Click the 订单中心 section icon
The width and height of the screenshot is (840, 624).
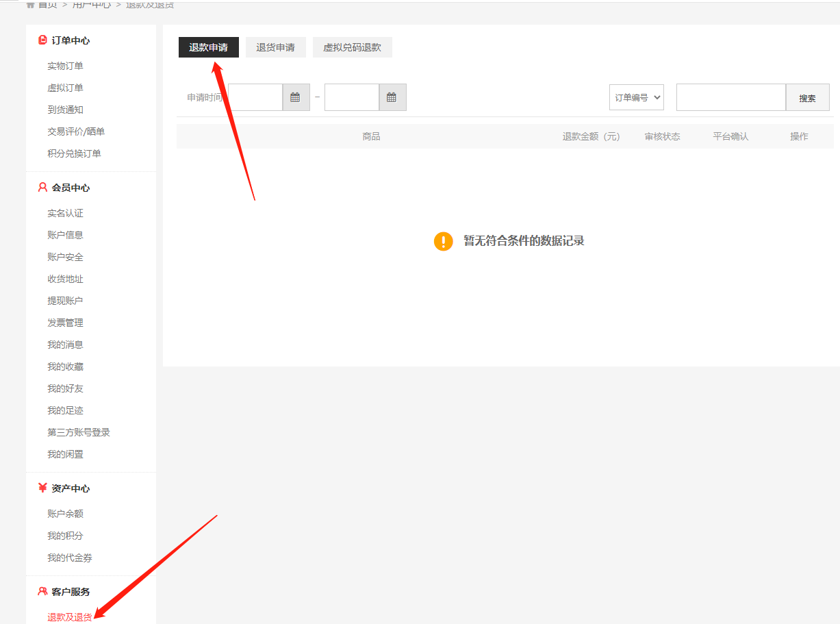click(42, 40)
